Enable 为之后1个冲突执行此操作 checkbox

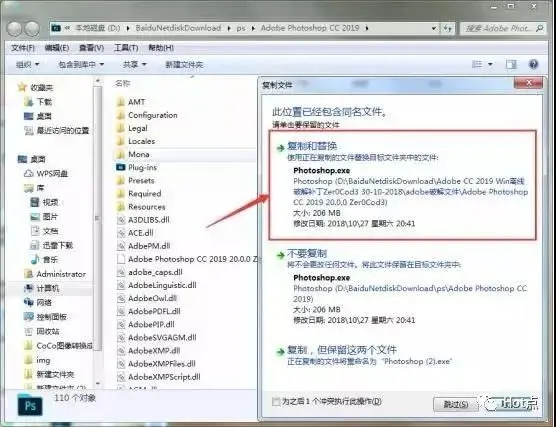tap(276, 402)
